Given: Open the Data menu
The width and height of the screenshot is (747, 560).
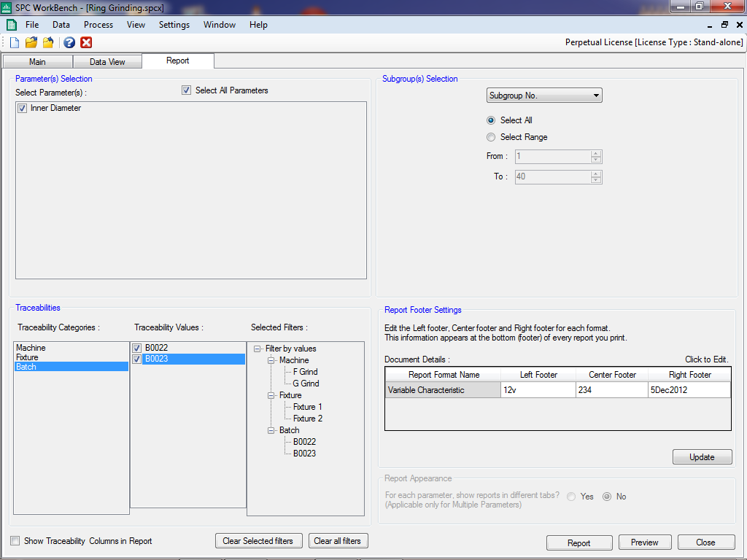Looking at the screenshot, I should coord(61,25).
